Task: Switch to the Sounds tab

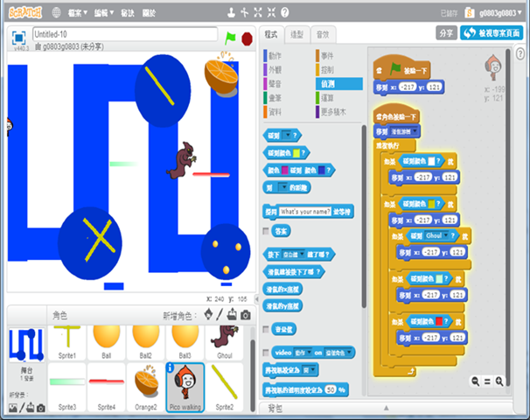Action: (x=323, y=34)
